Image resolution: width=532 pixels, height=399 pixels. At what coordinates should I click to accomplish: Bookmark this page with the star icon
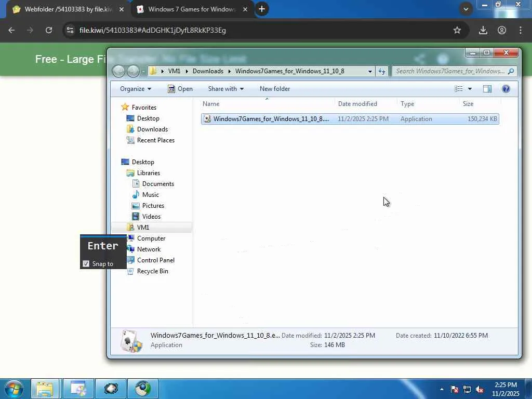click(457, 30)
